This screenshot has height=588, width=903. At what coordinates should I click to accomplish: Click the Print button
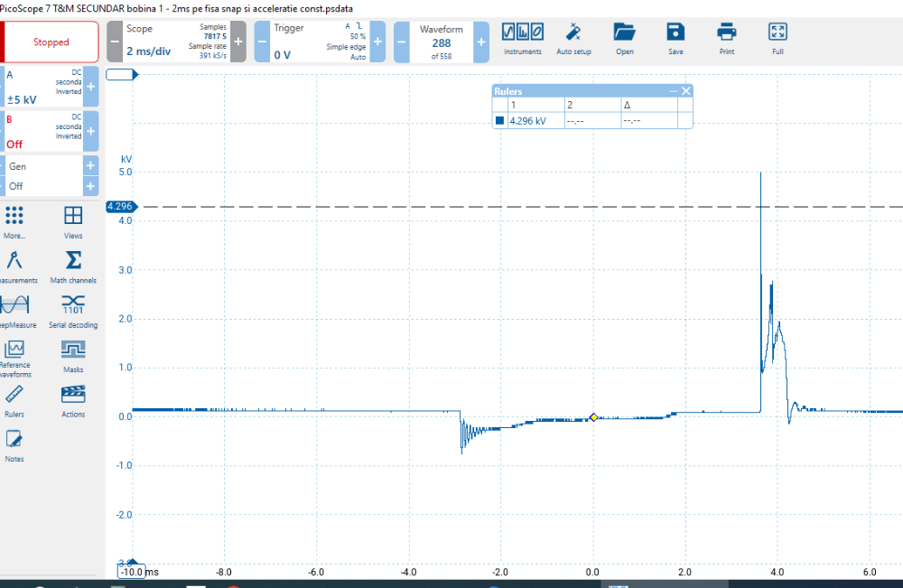coord(727,37)
